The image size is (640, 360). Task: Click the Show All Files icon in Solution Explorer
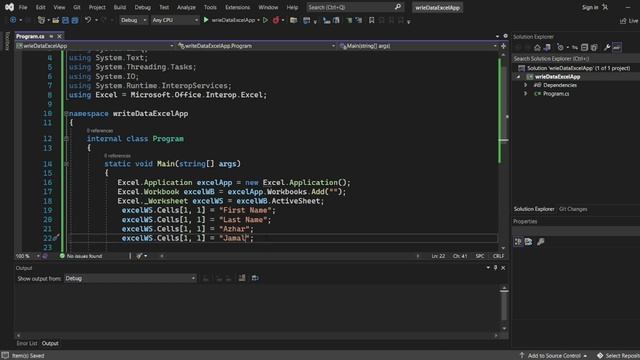click(594, 48)
